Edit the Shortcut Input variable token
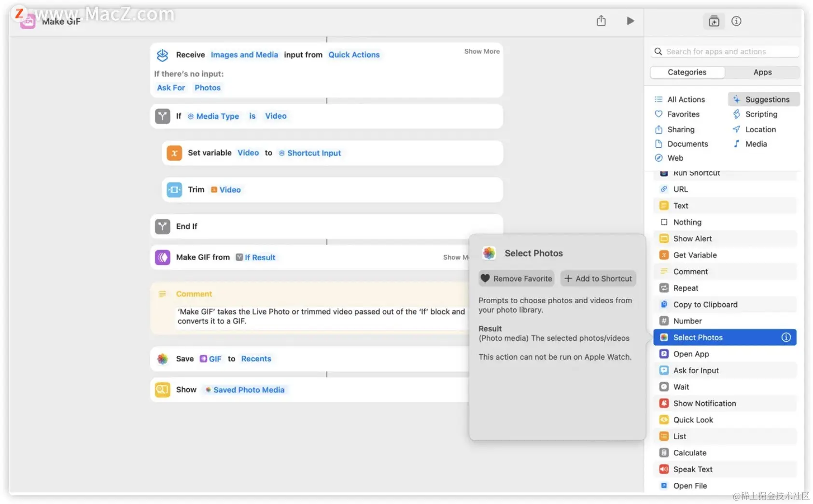Viewport: 813px width, 504px height. (x=310, y=153)
